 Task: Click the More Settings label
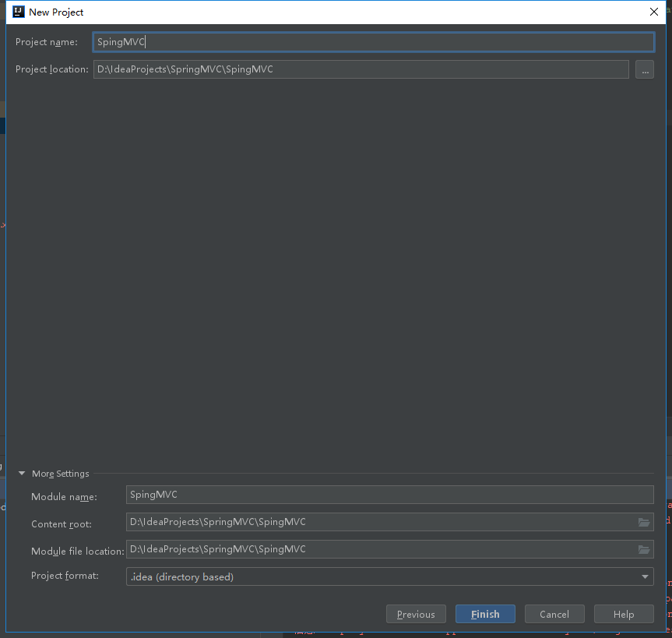point(61,474)
